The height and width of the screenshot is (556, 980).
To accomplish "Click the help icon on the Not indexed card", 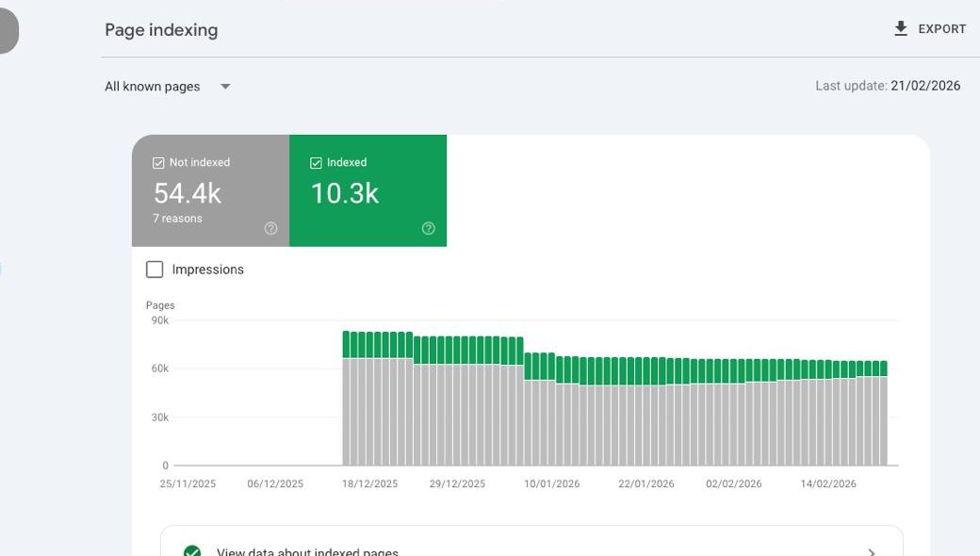I will [270, 228].
